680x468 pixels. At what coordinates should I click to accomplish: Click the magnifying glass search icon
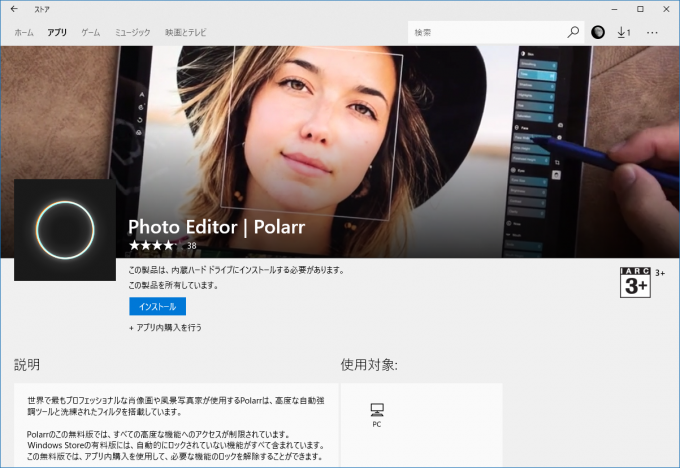[573, 33]
